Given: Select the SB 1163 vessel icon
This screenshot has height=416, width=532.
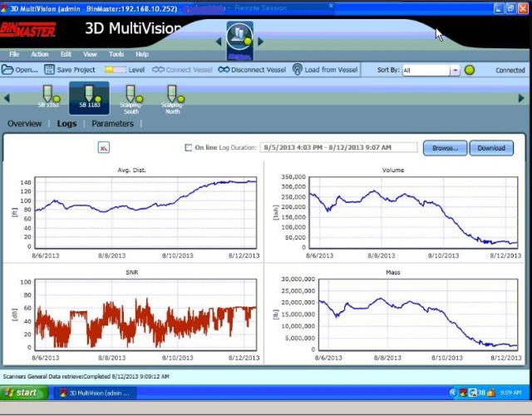Looking at the screenshot, I should pos(48,97).
